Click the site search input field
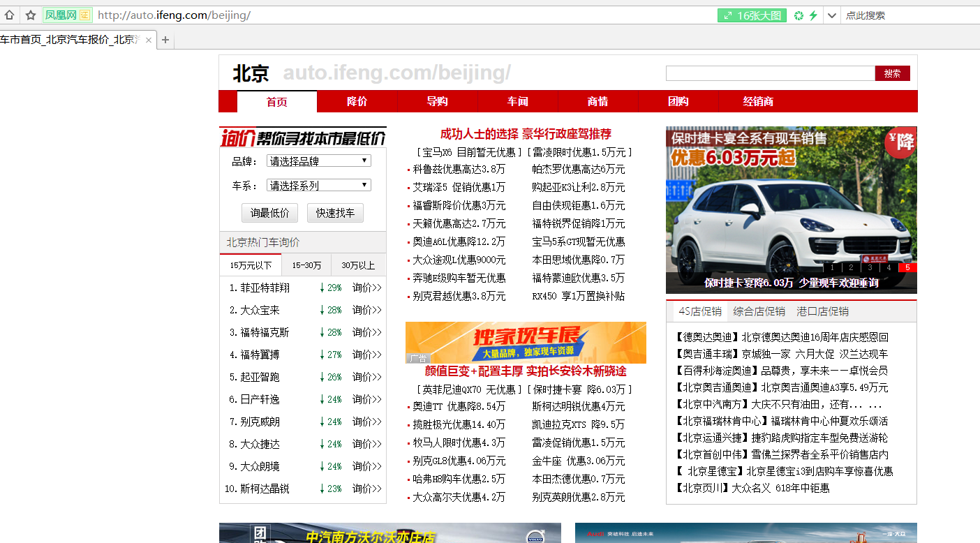Viewport: 980px width, 543px height. tap(770, 73)
